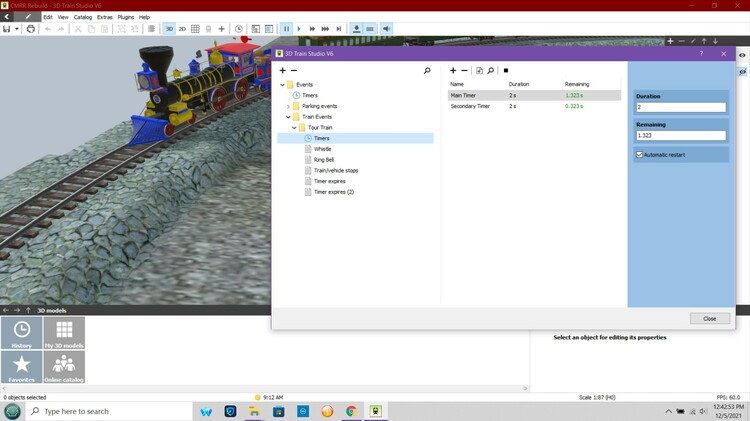Image resolution: width=750 pixels, height=421 pixels.
Task: Switch to 2D view mode
Action: click(x=181, y=29)
